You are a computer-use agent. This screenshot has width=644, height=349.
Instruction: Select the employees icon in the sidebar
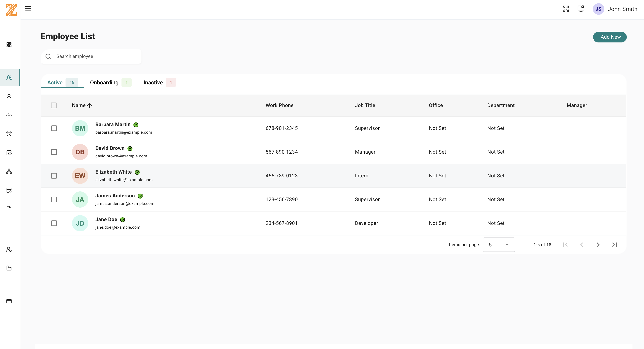pyautogui.click(x=9, y=77)
